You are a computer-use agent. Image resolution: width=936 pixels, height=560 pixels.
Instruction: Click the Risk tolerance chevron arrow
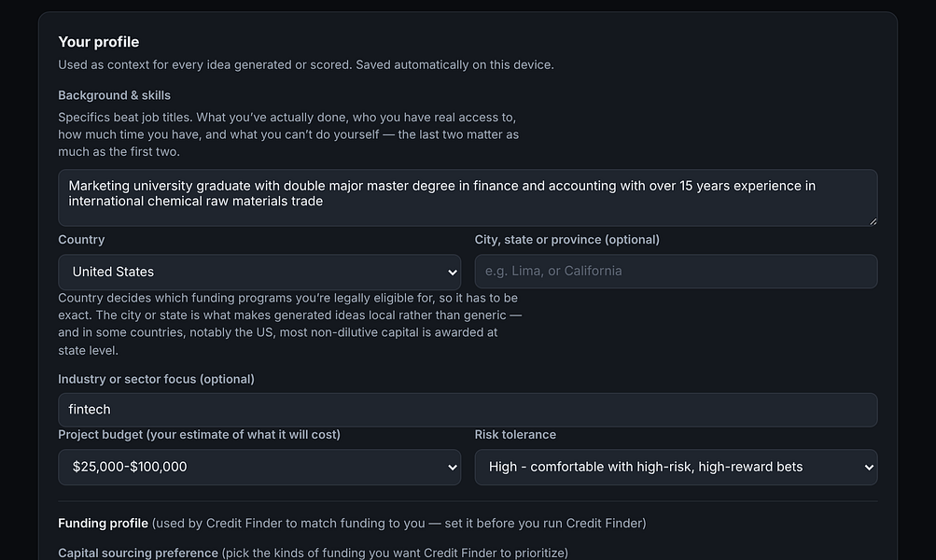pos(869,468)
